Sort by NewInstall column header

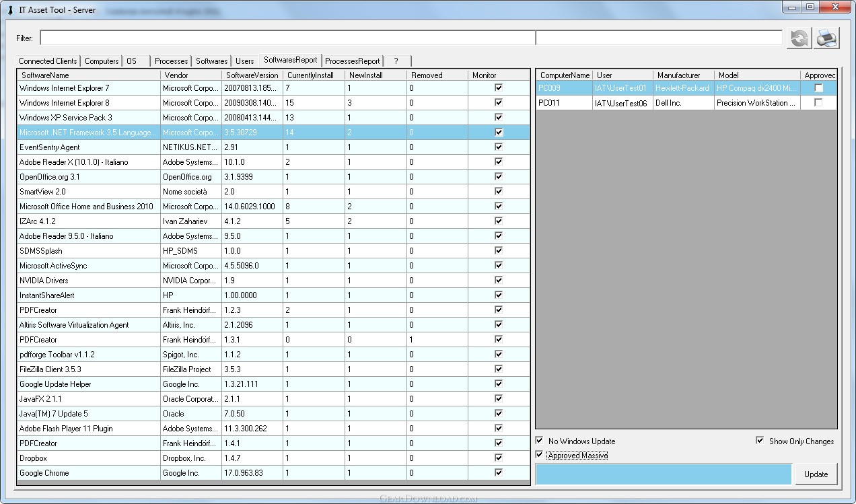[376, 75]
